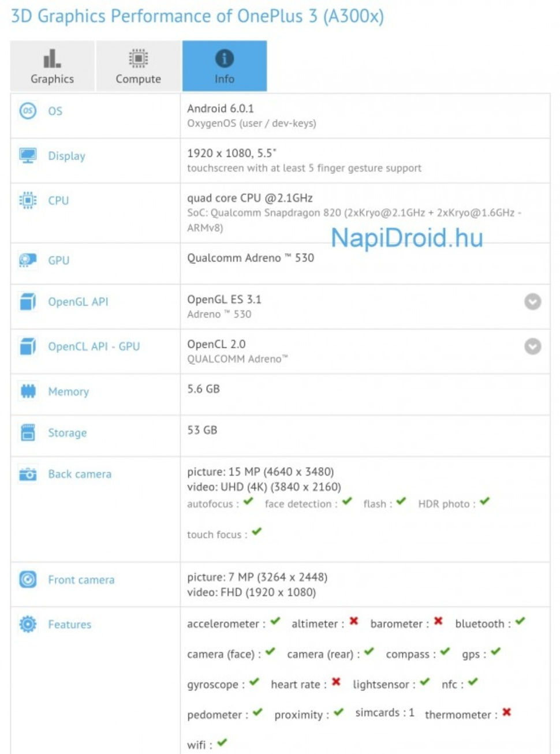Expand the OpenGL ES 3.1 details
Viewport: 560px width, 754px height.
point(532,301)
